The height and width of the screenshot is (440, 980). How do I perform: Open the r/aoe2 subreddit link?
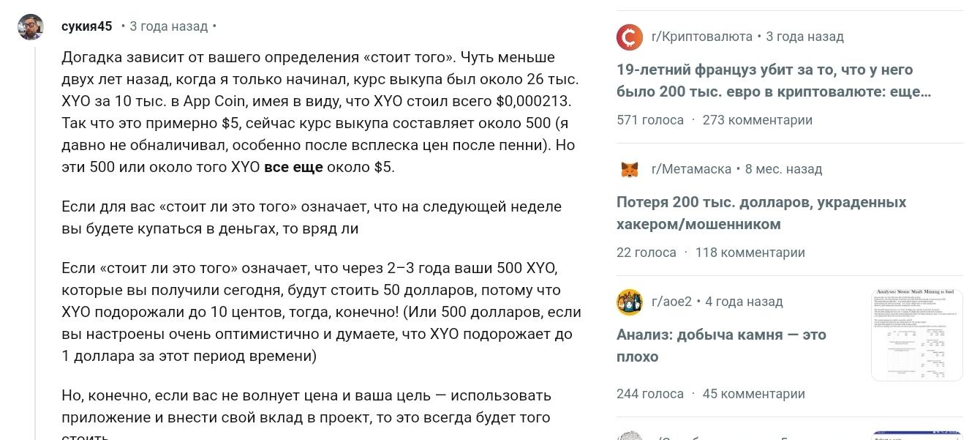[671, 302]
